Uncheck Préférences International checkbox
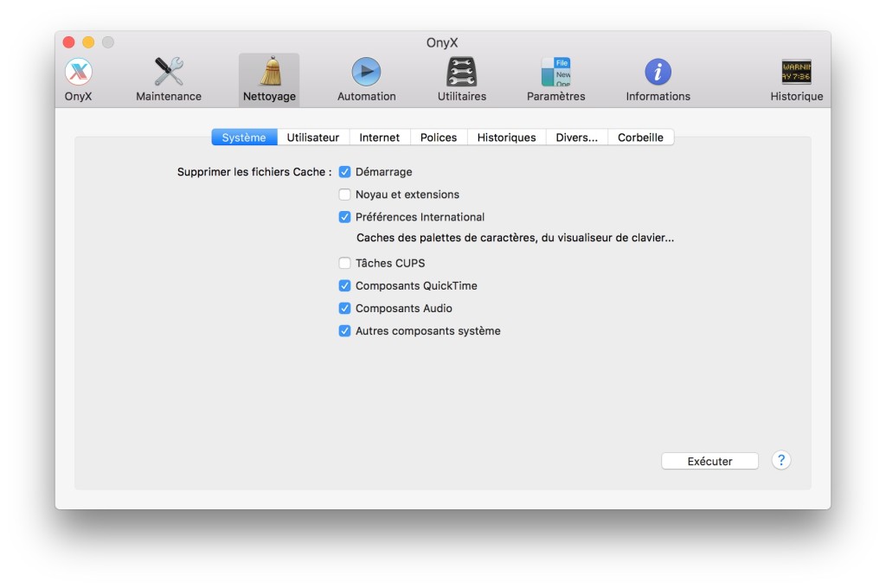Viewport: 886px width, 588px height. tap(344, 217)
